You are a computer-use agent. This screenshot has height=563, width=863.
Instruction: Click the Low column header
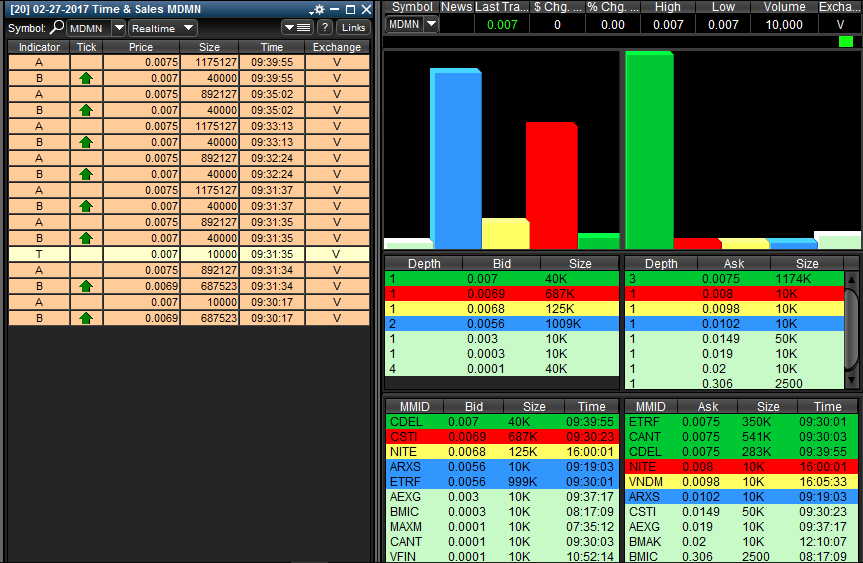723,7
